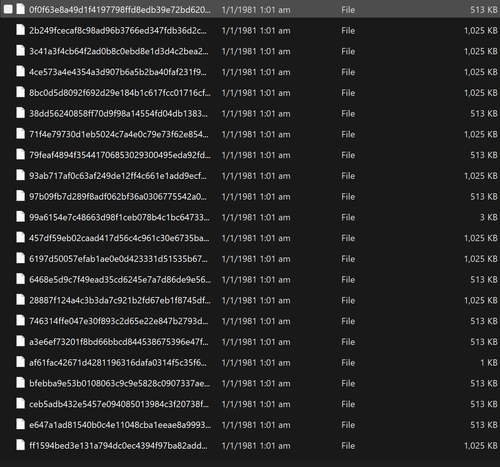Viewport: 500px width, 467px height.
Task: Select file name 8bc0d5d8092f692d29e184b1c617fcc01716cf…
Action: coord(120,93)
